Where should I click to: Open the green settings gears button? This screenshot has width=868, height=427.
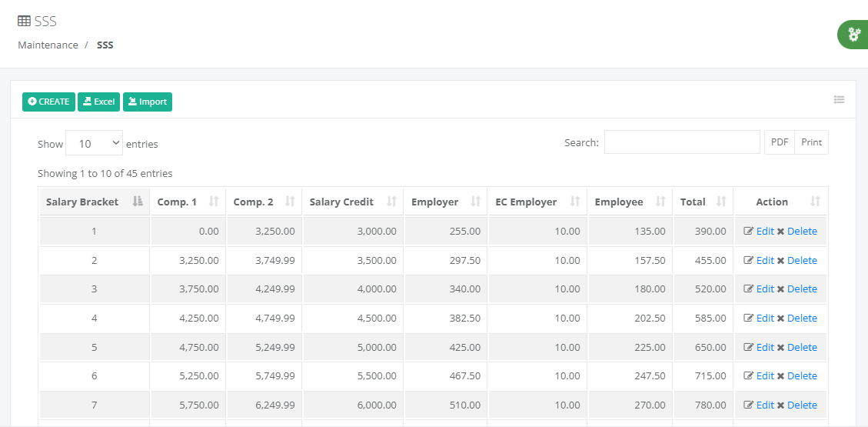click(854, 35)
